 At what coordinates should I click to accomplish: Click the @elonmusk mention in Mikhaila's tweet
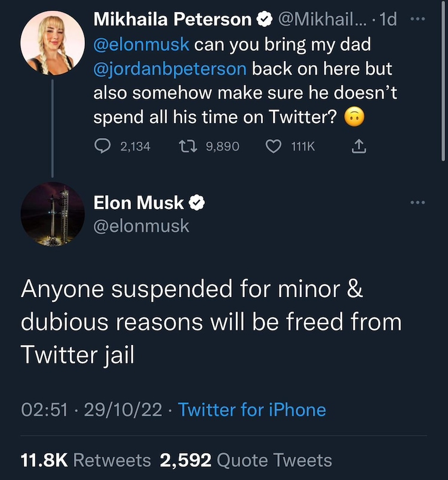click(141, 44)
